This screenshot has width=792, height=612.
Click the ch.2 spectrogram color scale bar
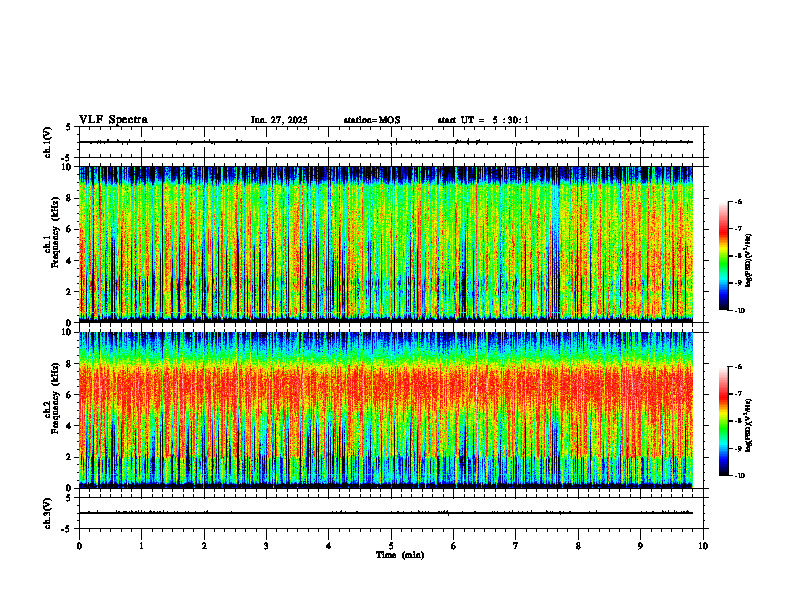(723, 421)
